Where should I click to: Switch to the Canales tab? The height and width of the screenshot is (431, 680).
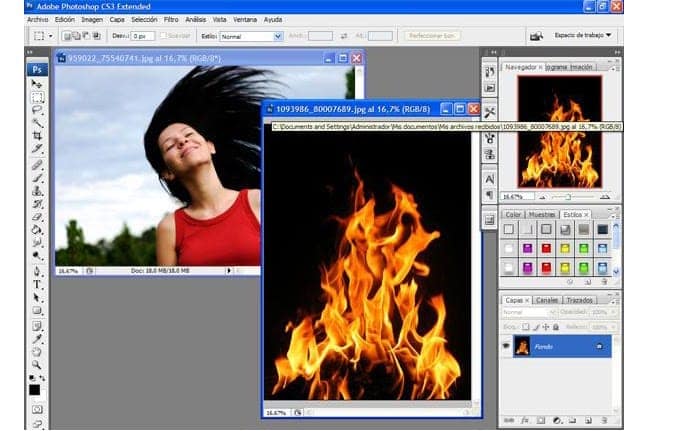547,299
